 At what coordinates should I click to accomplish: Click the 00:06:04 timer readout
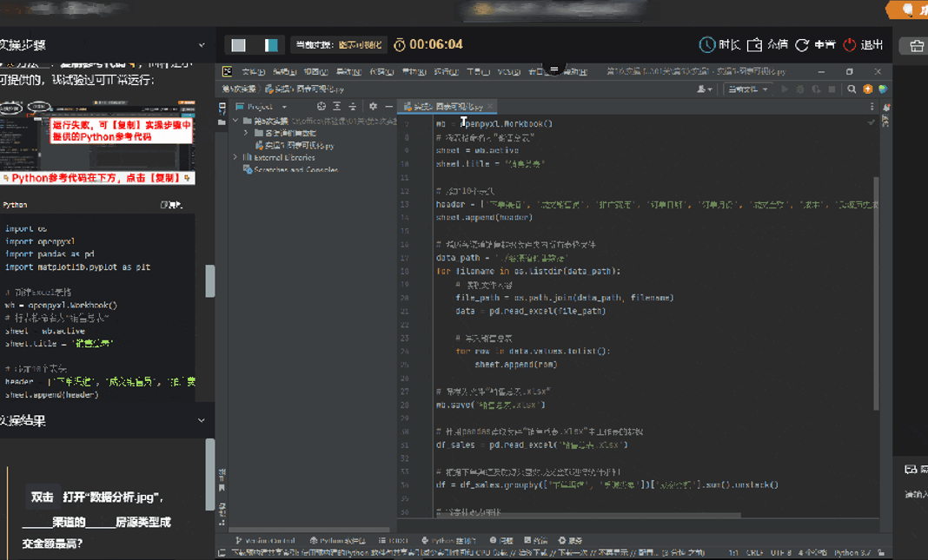(x=436, y=44)
